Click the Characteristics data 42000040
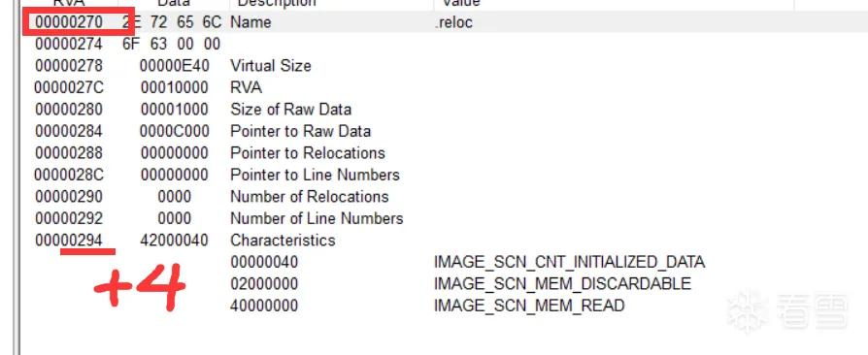 click(175, 241)
